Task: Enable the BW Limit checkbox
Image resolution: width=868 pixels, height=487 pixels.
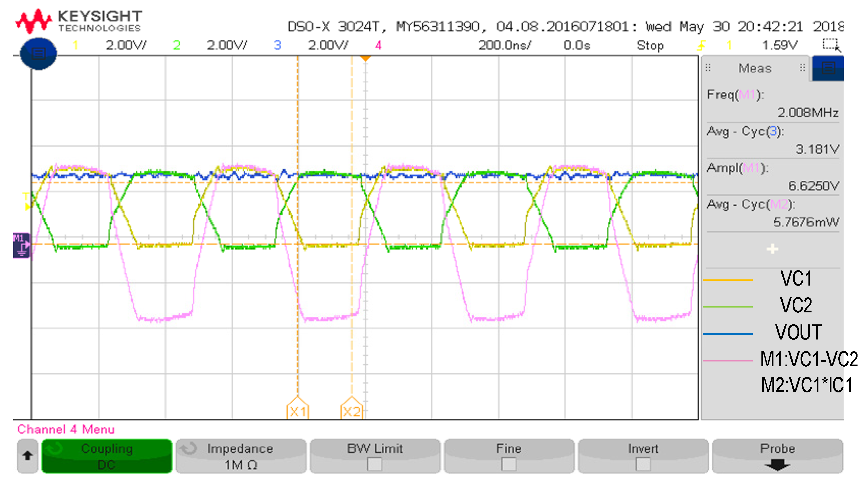Action: coord(374,464)
